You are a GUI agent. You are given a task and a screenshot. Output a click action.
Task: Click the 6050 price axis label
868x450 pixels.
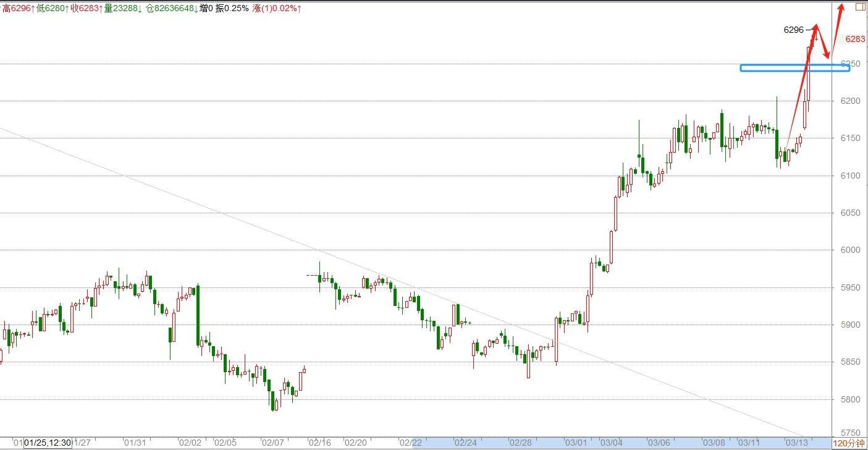point(852,213)
